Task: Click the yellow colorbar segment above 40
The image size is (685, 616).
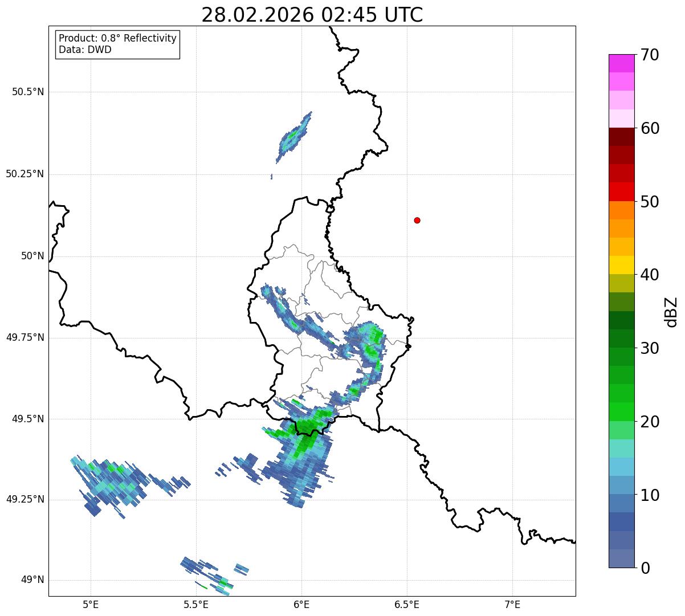Action: click(x=621, y=265)
